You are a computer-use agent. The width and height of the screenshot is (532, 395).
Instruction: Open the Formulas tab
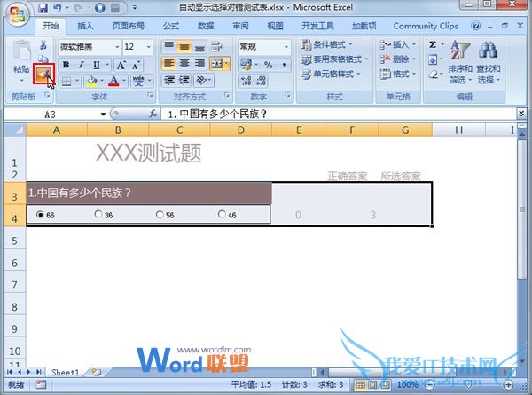(x=171, y=26)
